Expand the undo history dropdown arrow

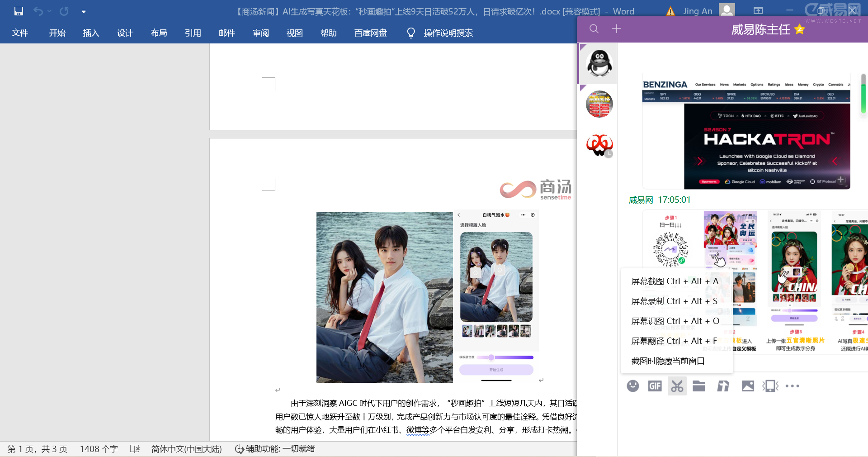[x=49, y=11]
